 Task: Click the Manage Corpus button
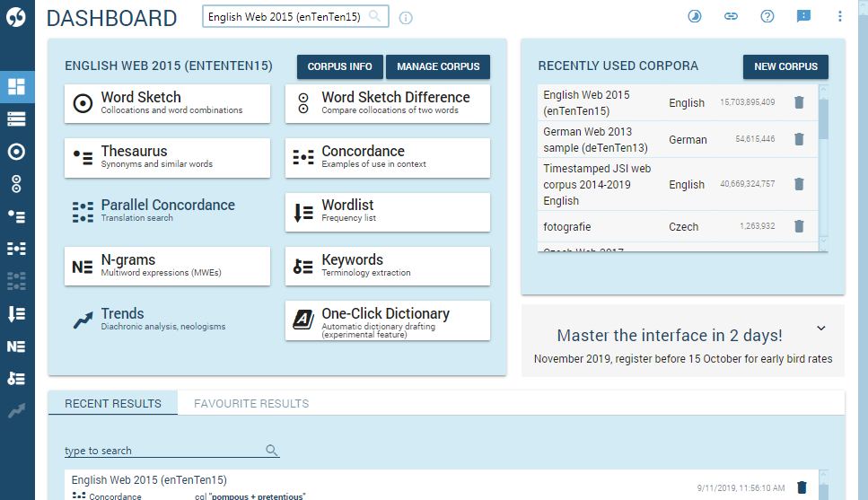pyautogui.click(x=438, y=67)
